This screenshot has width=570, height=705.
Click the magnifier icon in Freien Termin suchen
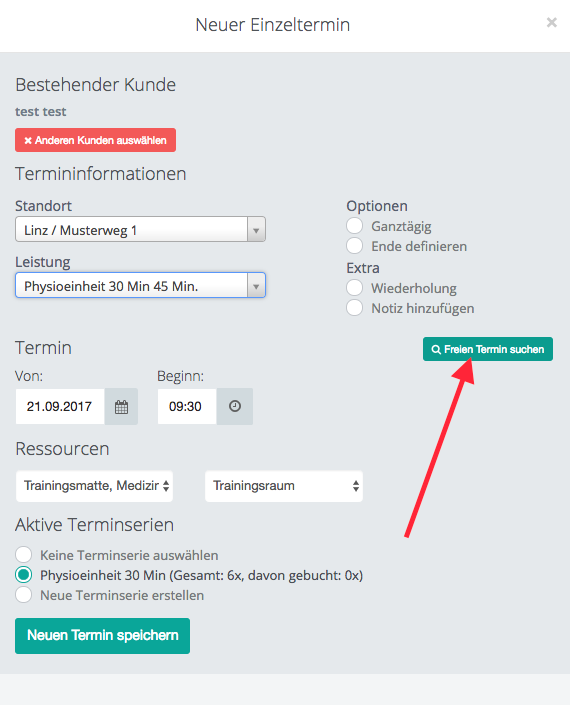tap(436, 349)
